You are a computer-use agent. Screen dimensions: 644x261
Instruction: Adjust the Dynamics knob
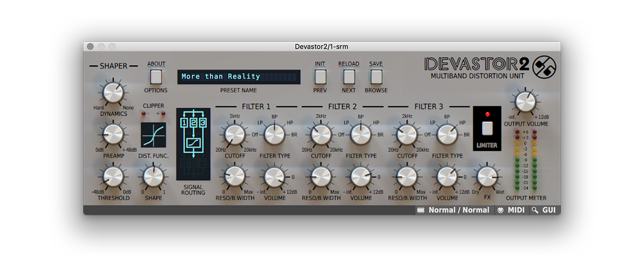113,93
